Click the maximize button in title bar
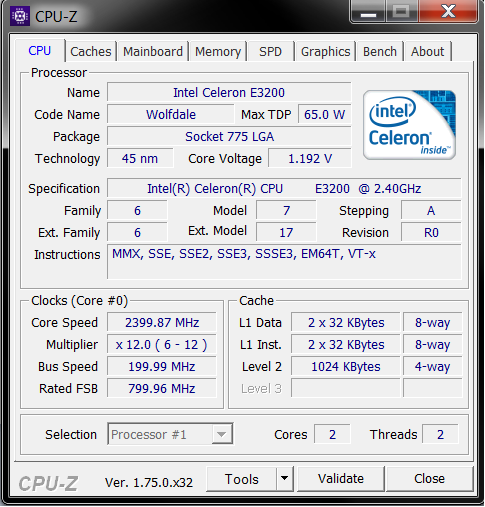 tap(401, 12)
